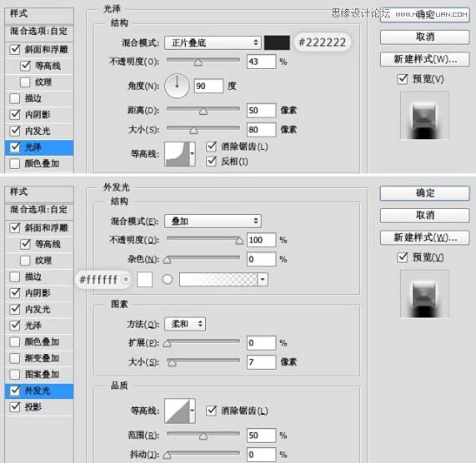
Task: Enable 图案叠加 in bottom style list
Action: (14, 375)
